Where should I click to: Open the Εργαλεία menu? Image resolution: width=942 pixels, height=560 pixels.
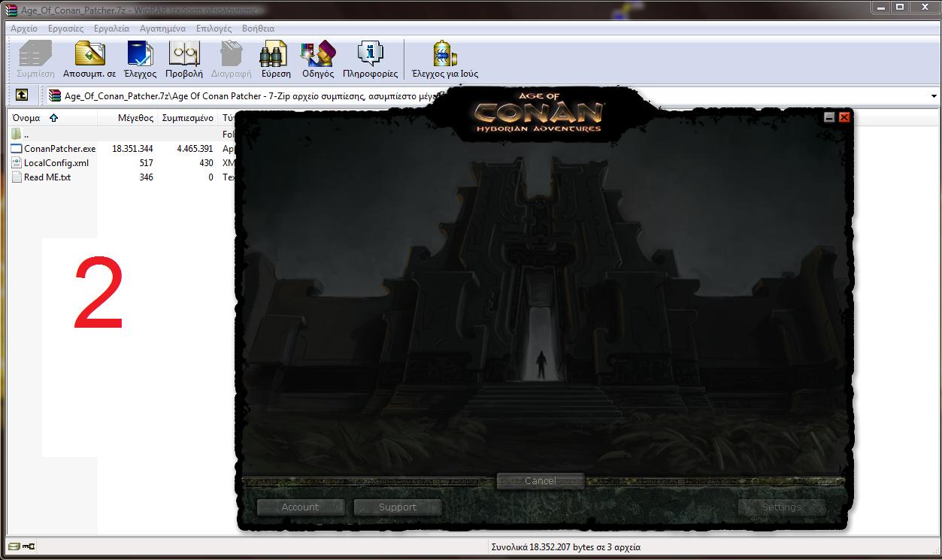pyautogui.click(x=111, y=29)
